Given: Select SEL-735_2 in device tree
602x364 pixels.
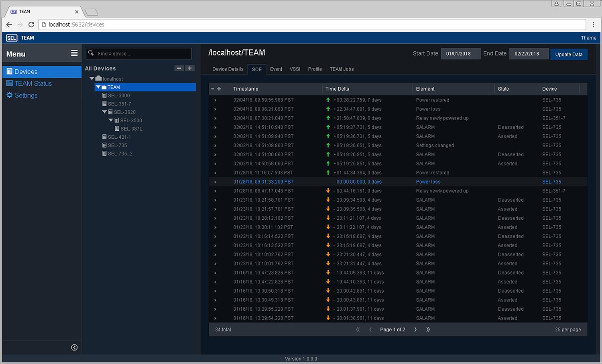Looking at the screenshot, I should pyautogui.click(x=120, y=154).
